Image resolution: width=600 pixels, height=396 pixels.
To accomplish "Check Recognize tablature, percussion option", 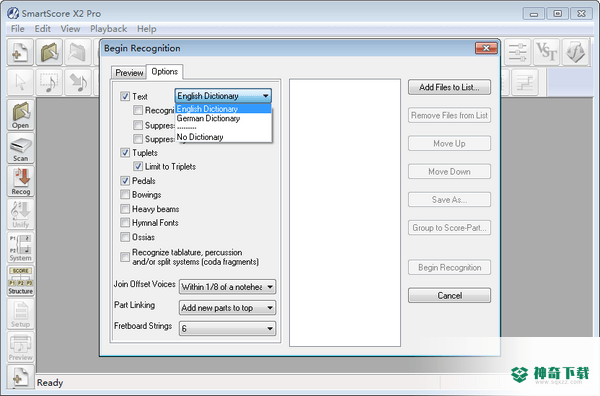I will tap(125, 257).
